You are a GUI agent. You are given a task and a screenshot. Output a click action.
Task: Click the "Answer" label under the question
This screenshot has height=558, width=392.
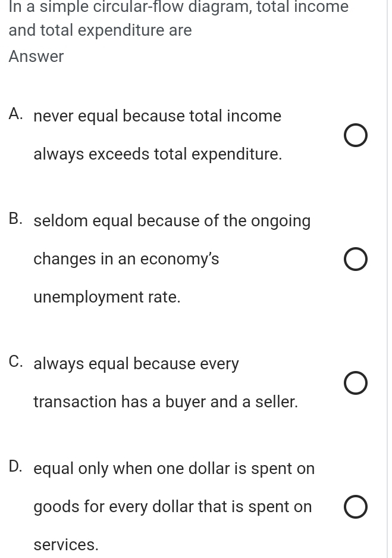(36, 57)
